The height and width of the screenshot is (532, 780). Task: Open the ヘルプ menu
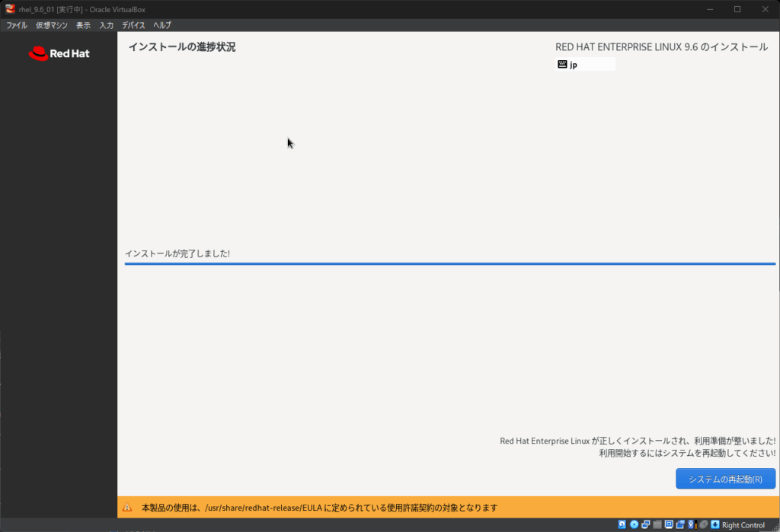(x=161, y=25)
